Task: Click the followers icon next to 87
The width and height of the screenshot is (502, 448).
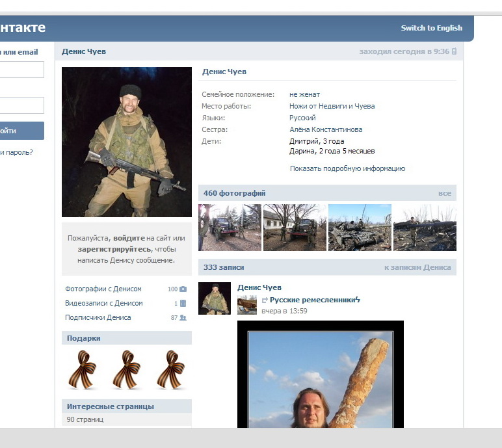Action: (183, 318)
